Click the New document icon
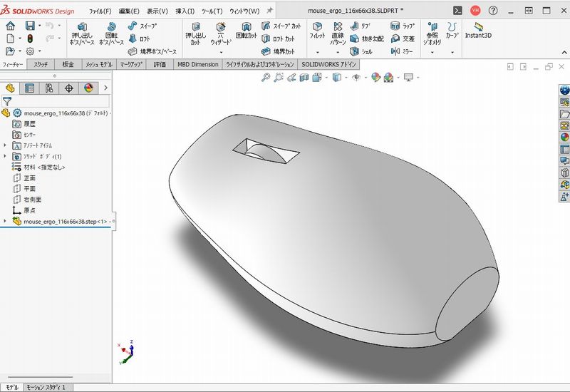This screenshot has height=392, width=570. (11, 38)
